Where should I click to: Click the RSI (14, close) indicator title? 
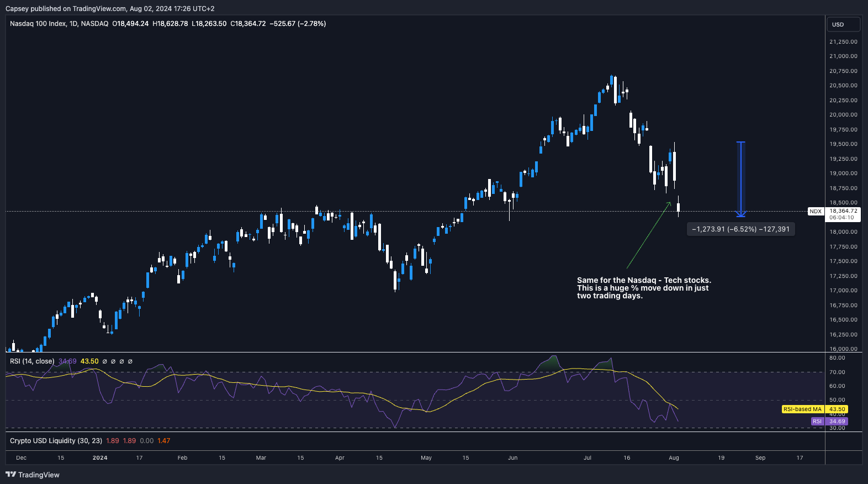point(32,361)
